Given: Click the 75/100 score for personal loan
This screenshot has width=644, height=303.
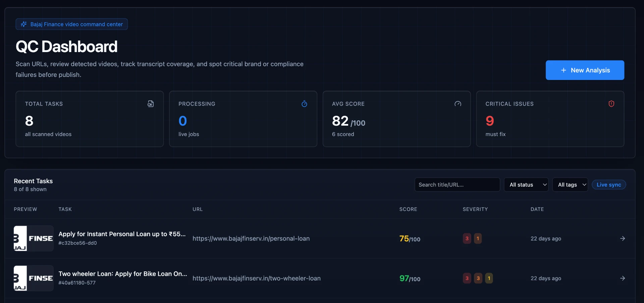Looking at the screenshot, I should pos(410,239).
